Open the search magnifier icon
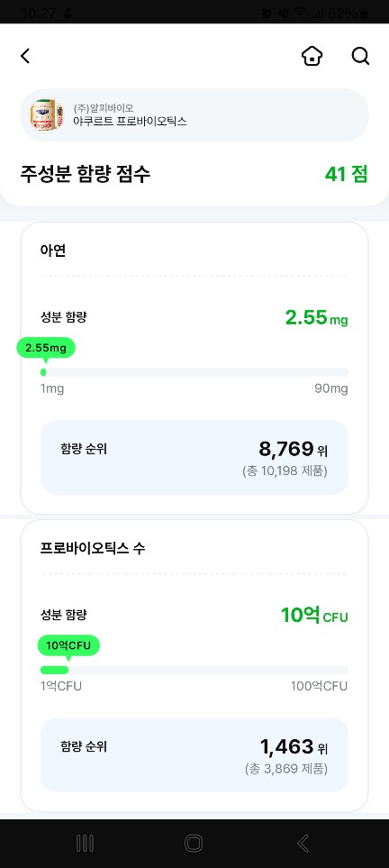The height and width of the screenshot is (868, 389). click(x=360, y=56)
